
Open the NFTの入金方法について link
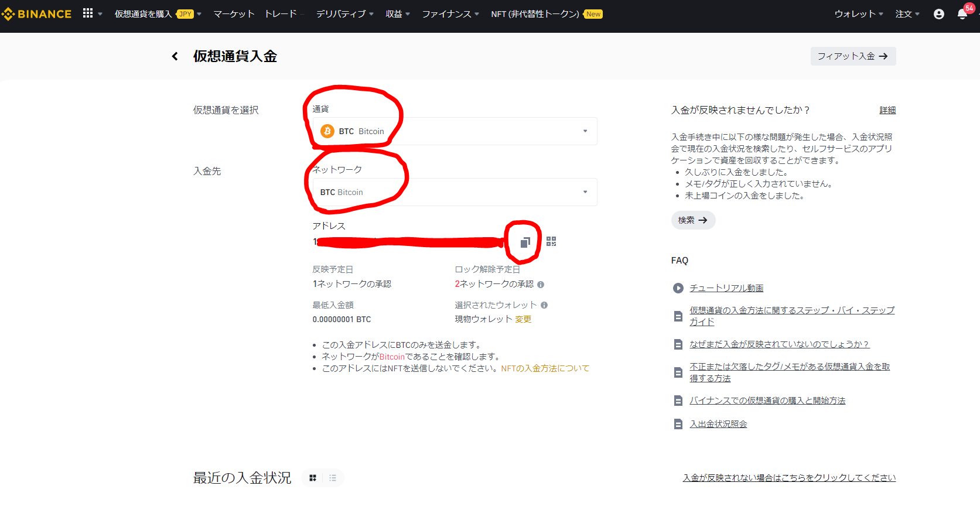tap(545, 368)
